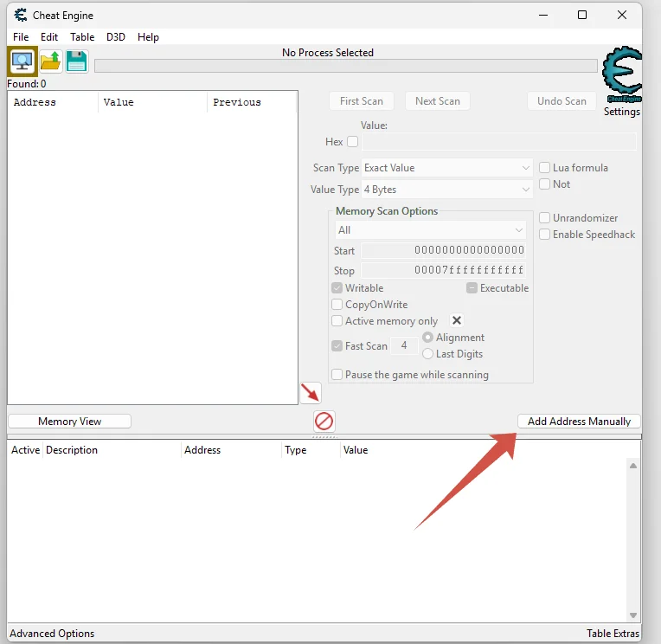This screenshot has height=644, width=661.
Task: Click the red arrow add-to-list icon
Action: [311, 393]
